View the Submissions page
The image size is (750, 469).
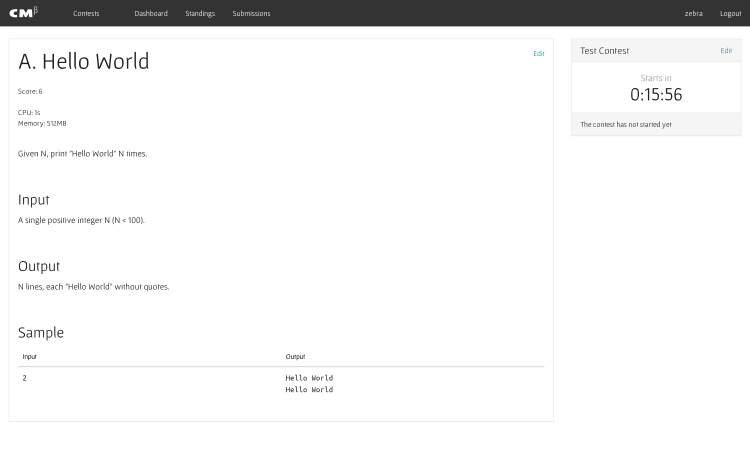click(x=251, y=14)
